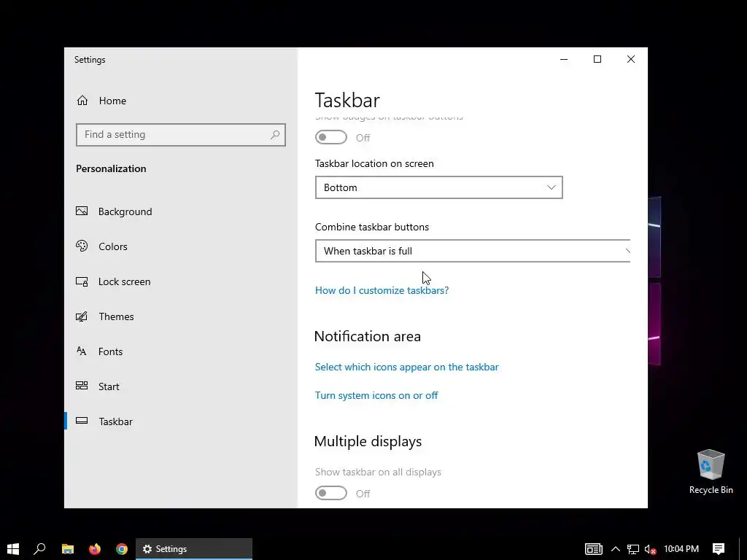The height and width of the screenshot is (560, 747).
Task: Click the Lock screen icon in sidebar
Action: tap(82, 281)
